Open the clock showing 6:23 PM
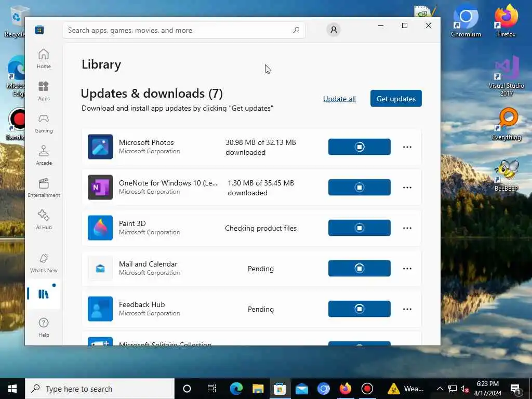 point(487,389)
